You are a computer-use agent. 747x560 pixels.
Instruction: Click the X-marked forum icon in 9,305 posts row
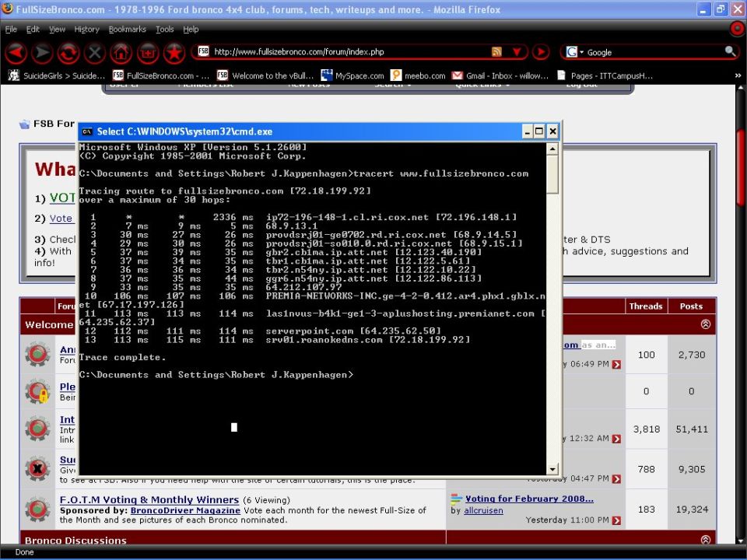point(37,469)
